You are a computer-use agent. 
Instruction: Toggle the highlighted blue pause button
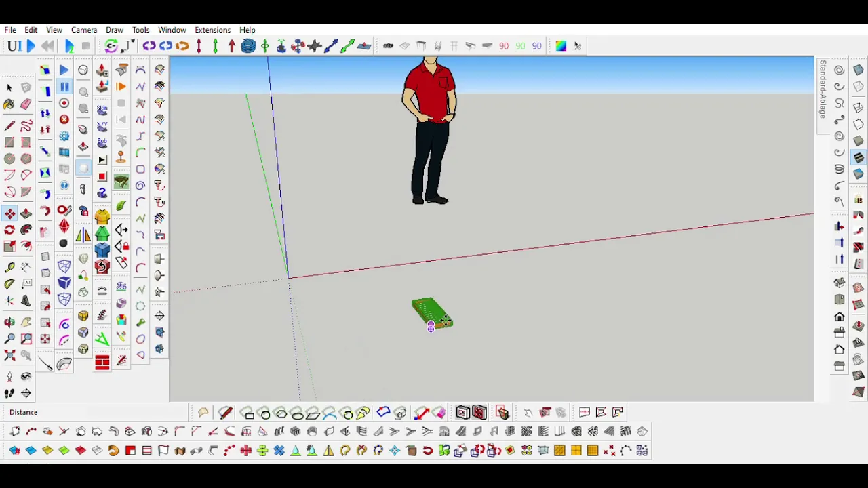pyautogui.click(x=64, y=87)
